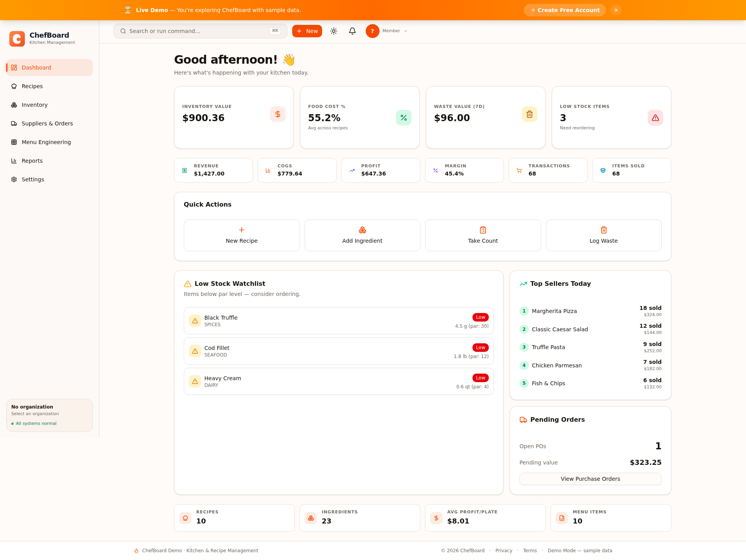The height and width of the screenshot is (560, 746).
Task: Open Dashboard in the sidebar
Action: point(49,68)
